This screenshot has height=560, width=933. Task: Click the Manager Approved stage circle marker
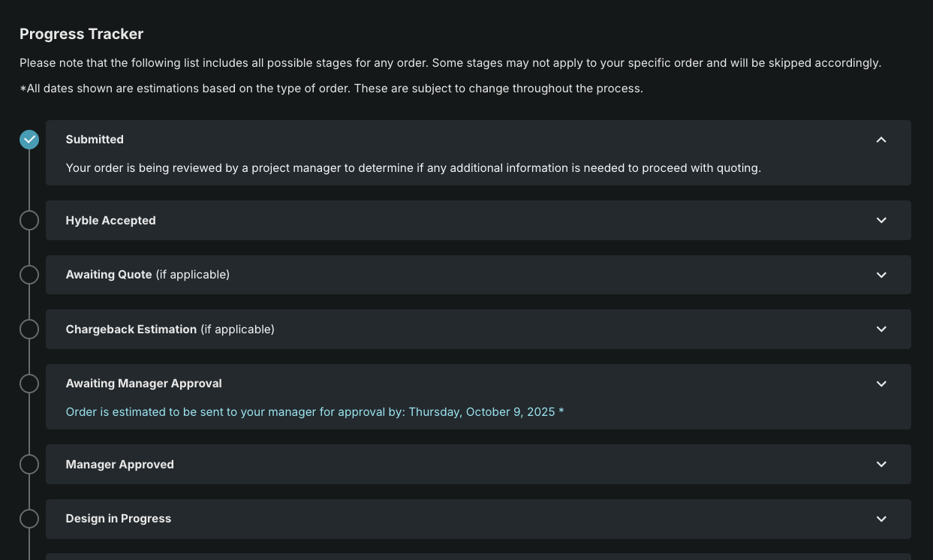click(x=29, y=465)
